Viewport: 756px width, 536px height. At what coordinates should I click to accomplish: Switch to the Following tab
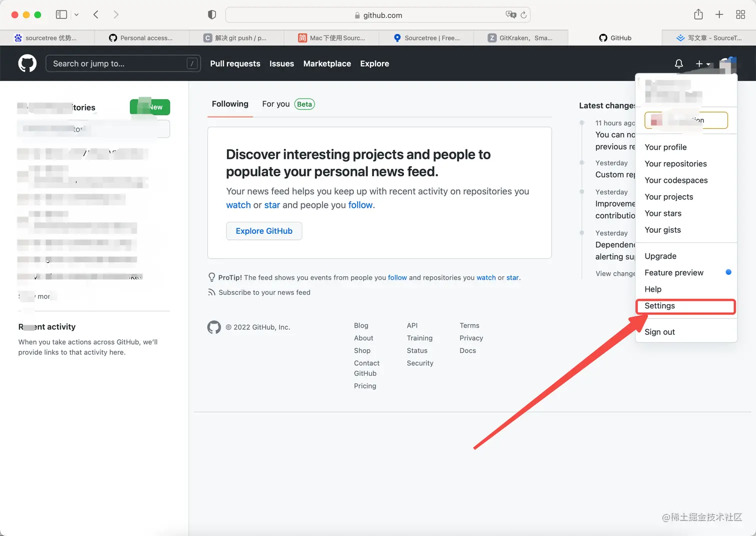[x=230, y=104]
